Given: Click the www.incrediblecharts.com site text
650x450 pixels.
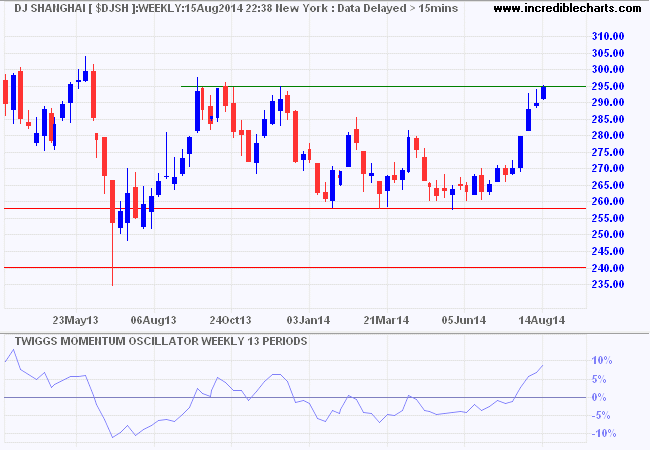Looking at the screenshot, I should [567, 8].
